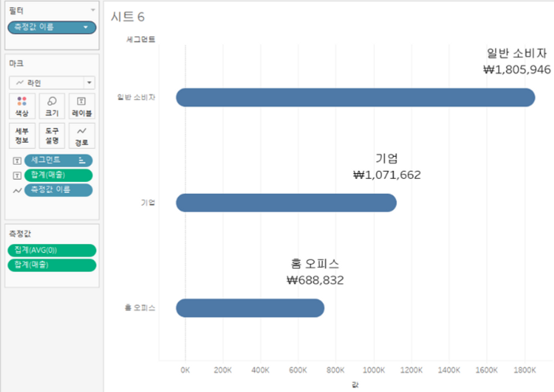
Task: Click the 세그먼트 column header
Action: click(141, 40)
